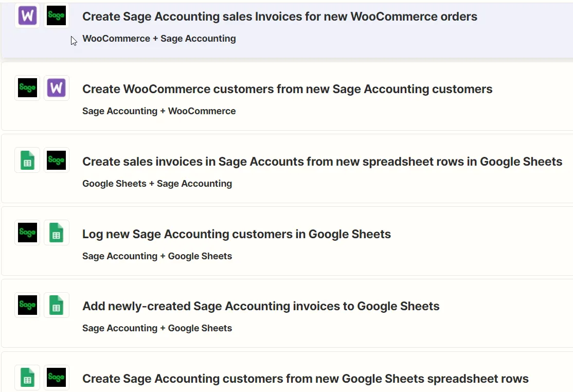Open 'Create sales invoices in Sage Accounts' template

(x=322, y=162)
